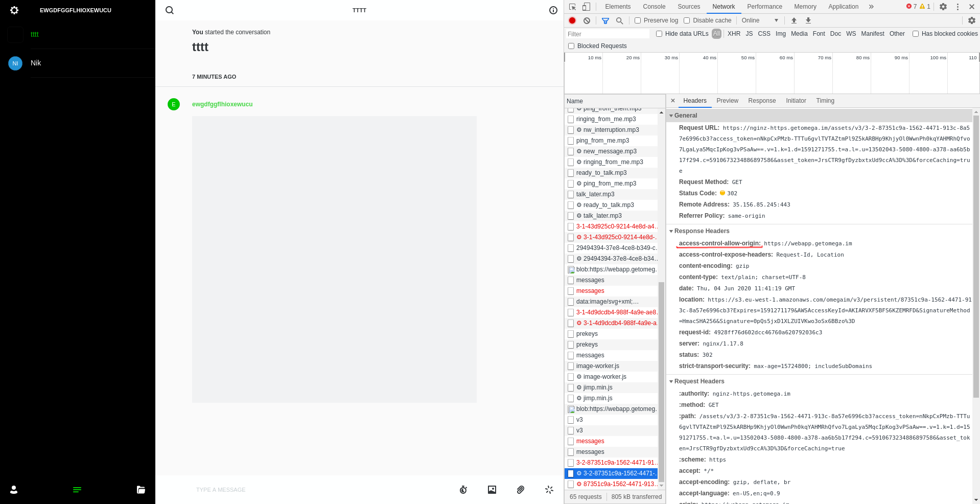Export network log as HAR file
980x504 pixels.
point(808,20)
